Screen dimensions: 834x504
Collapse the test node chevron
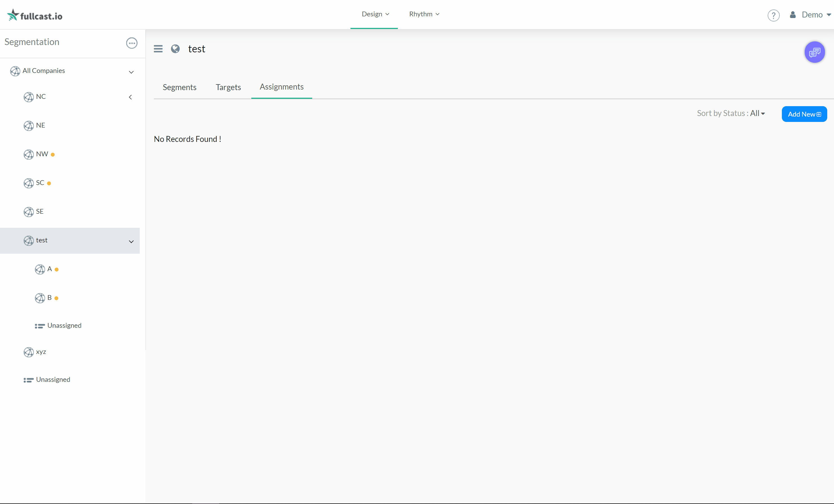131,242
